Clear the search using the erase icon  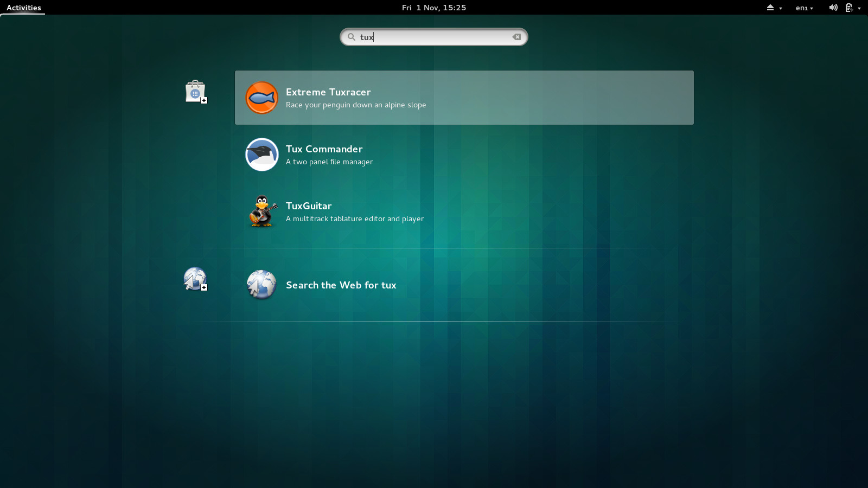516,37
